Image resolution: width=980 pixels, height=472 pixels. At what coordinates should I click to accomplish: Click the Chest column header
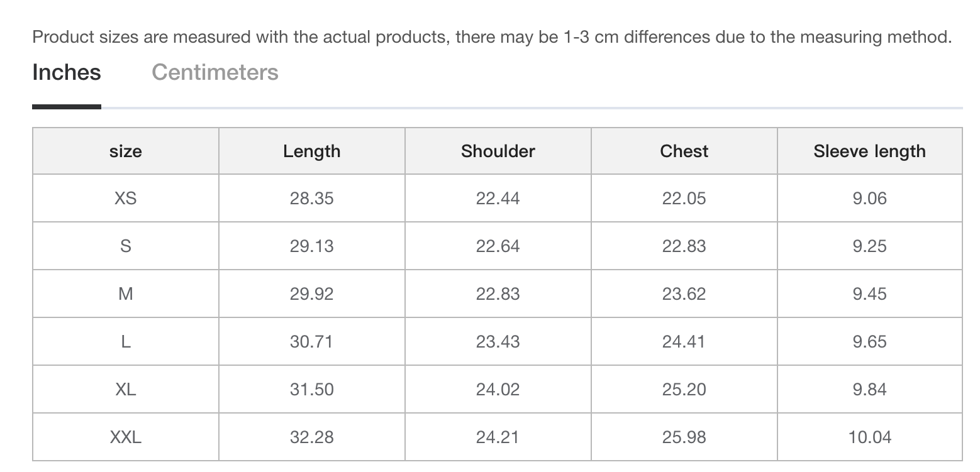(684, 151)
